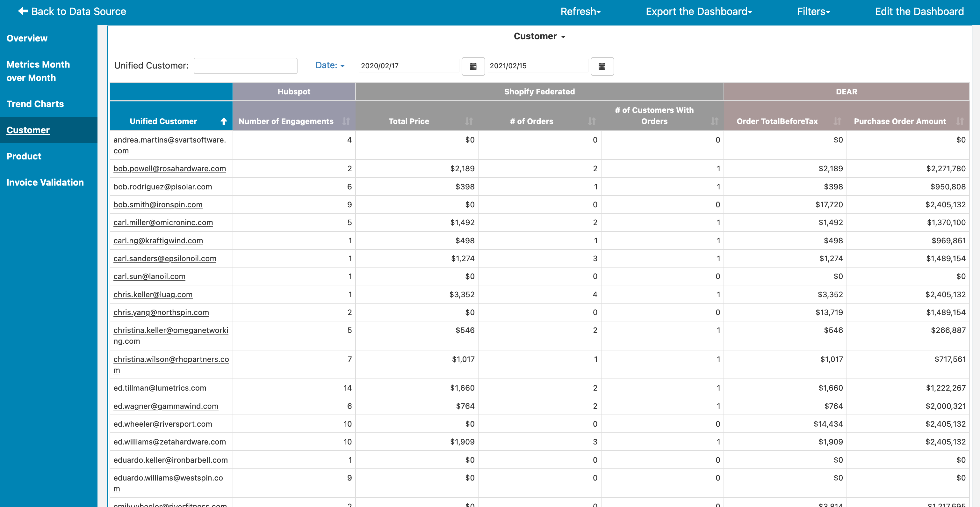Screen dimensions: 980x507
Task: Click the calendar icon for end date
Action: (x=601, y=66)
